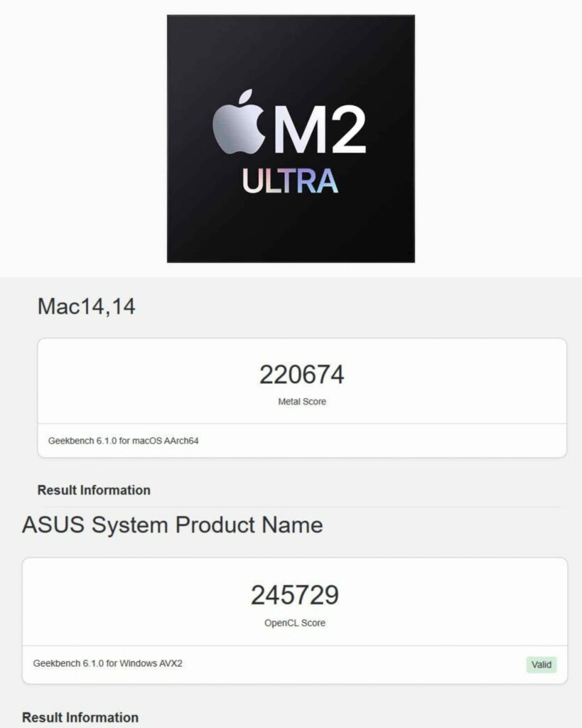Select the black M2 Ultra chip image
The height and width of the screenshot is (728, 582).
tap(291, 139)
